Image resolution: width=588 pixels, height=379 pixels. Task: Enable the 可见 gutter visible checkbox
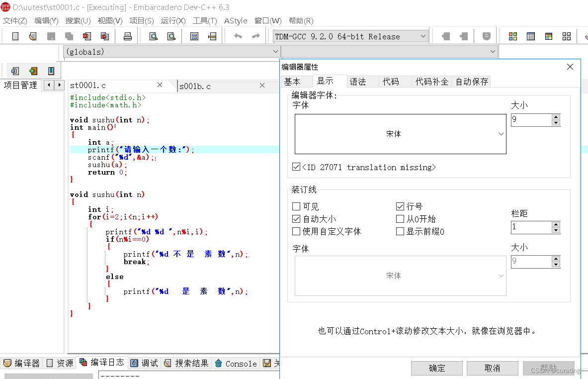click(296, 206)
